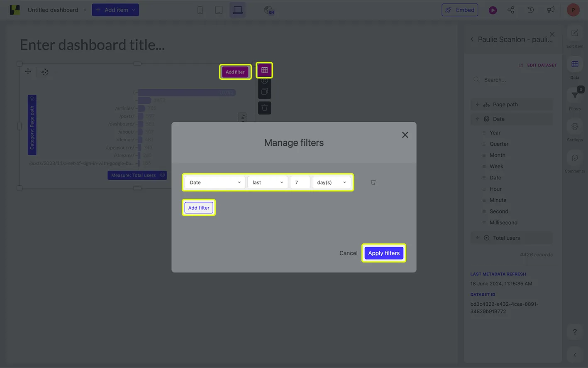Screen dimensions: 588x368
Task: Select the Minute date level
Action: point(498,200)
